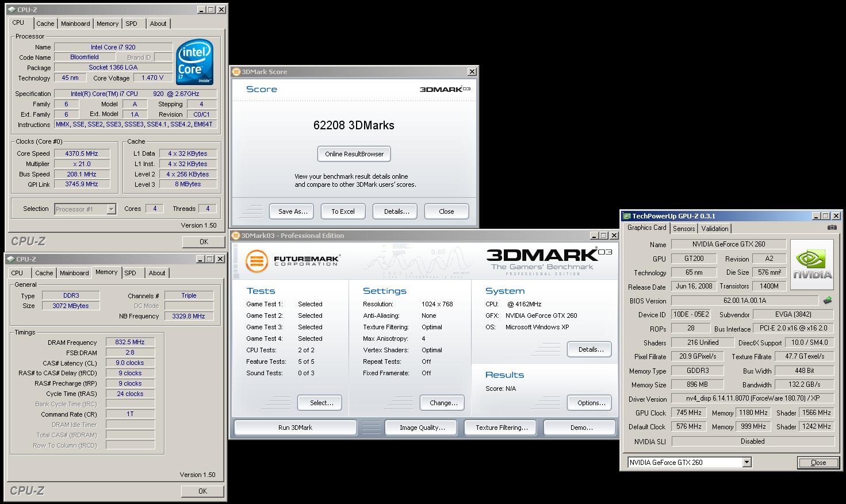Open Details in 3DMark Score window
Screen dimensions: 846x504
tap(395, 211)
